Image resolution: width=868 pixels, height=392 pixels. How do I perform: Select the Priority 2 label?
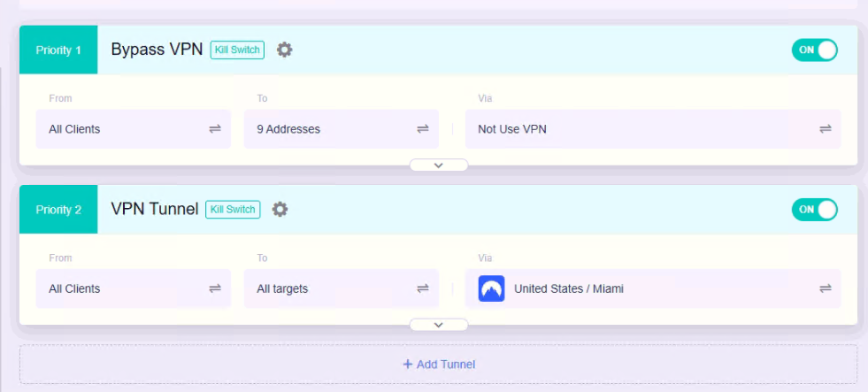58,210
